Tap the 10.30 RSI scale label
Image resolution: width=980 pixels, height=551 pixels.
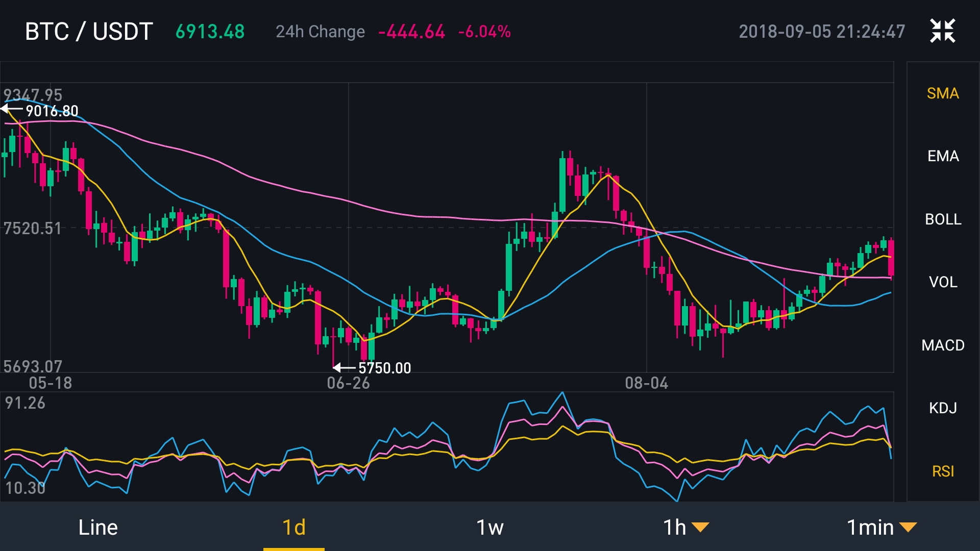[x=25, y=488]
